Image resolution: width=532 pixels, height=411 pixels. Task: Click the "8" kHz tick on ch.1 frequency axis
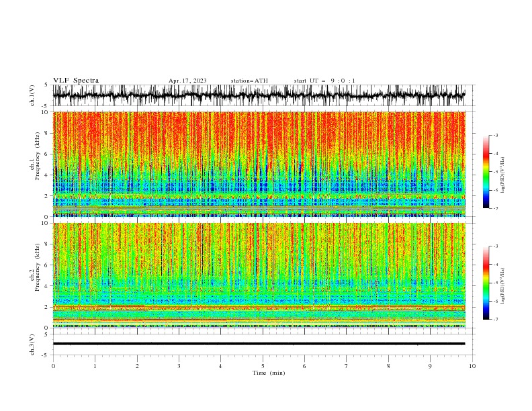click(x=47, y=133)
